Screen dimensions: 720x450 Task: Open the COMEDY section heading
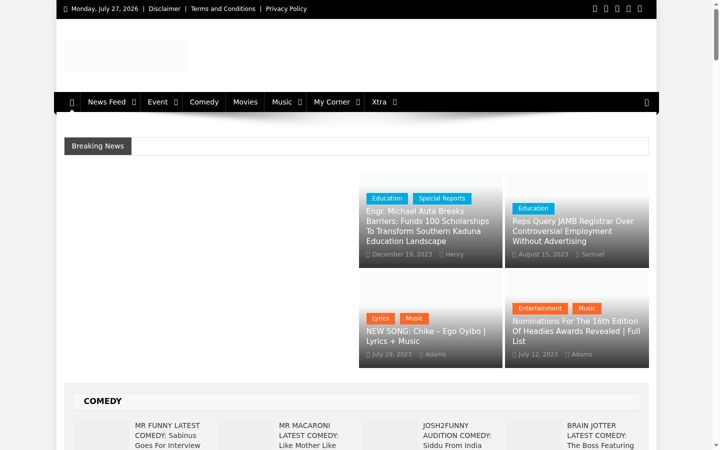point(102,401)
